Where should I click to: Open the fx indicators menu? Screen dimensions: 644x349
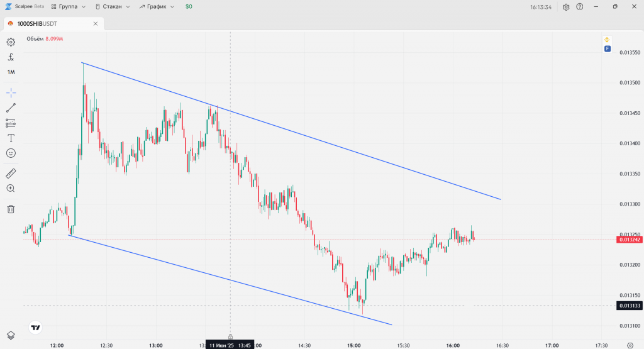click(x=11, y=57)
